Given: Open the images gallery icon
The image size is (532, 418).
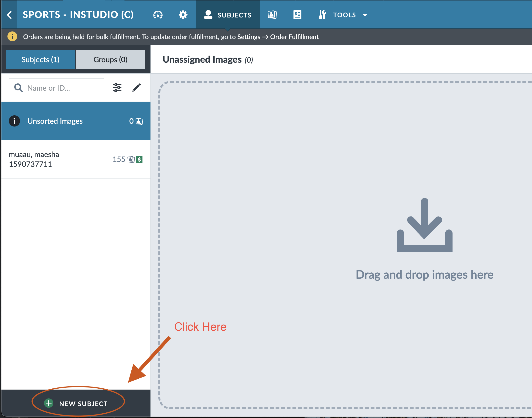Looking at the screenshot, I should pyautogui.click(x=272, y=15).
